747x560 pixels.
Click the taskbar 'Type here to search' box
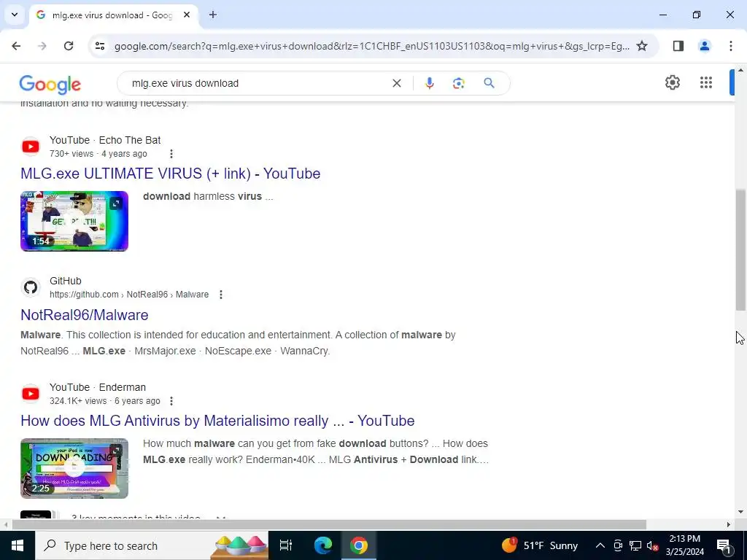[152, 545]
